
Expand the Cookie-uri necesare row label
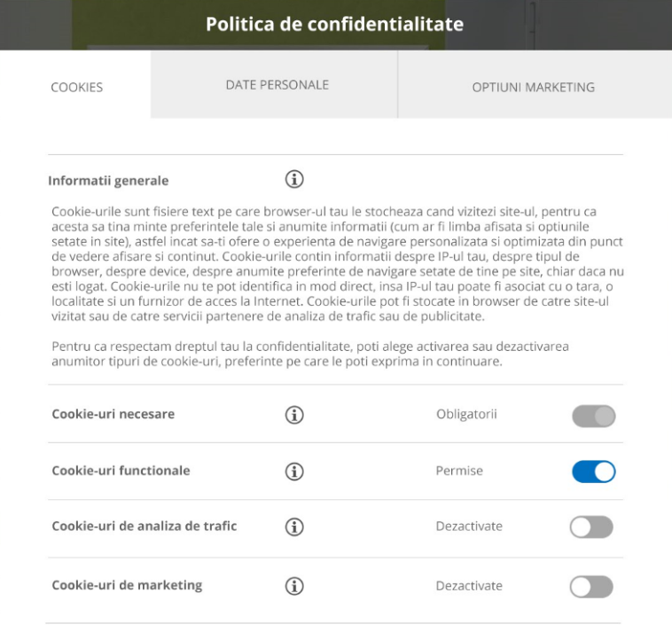tap(113, 414)
